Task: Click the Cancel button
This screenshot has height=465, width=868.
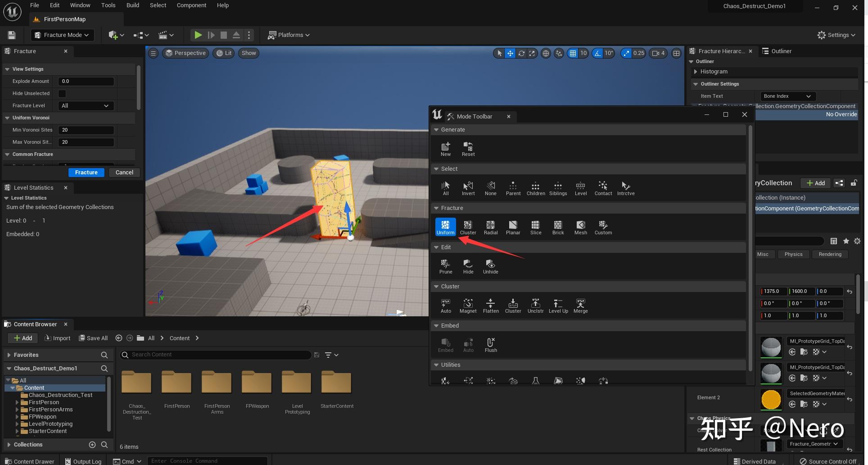Action: click(124, 173)
